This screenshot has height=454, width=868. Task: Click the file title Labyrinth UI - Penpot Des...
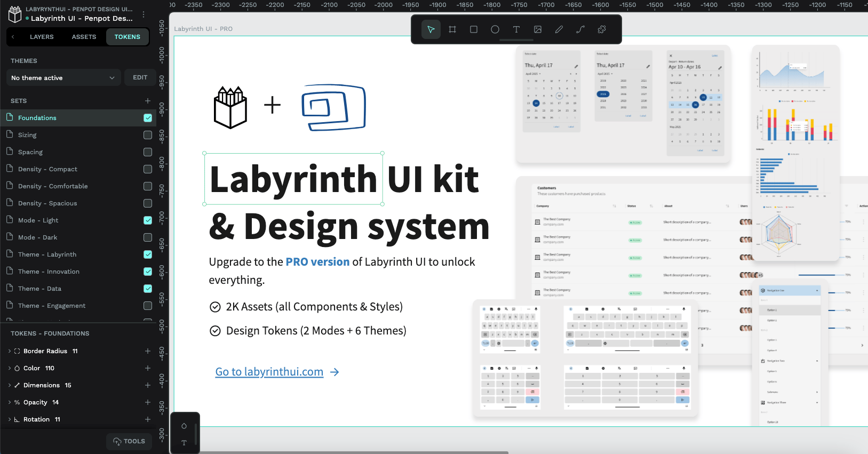pyautogui.click(x=82, y=18)
